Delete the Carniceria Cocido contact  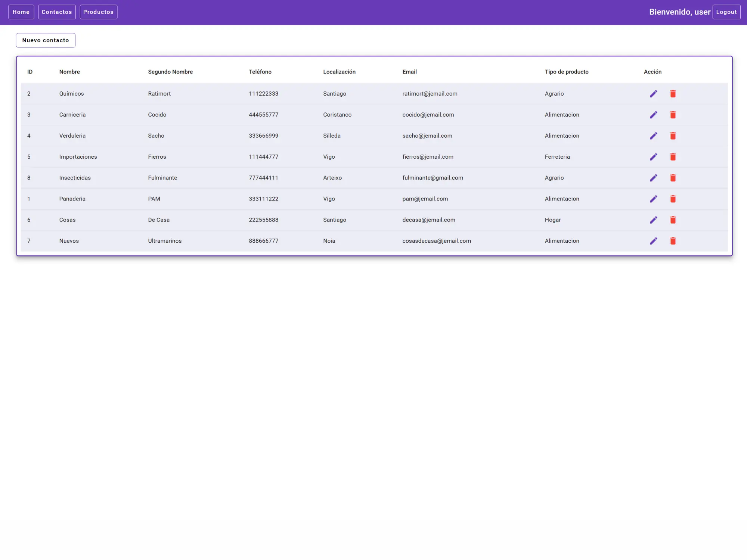pyautogui.click(x=673, y=115)
